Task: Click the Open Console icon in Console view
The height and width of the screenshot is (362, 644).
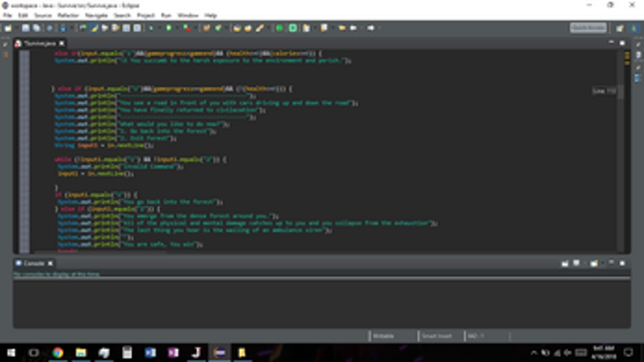Action: tap(593, 264)
